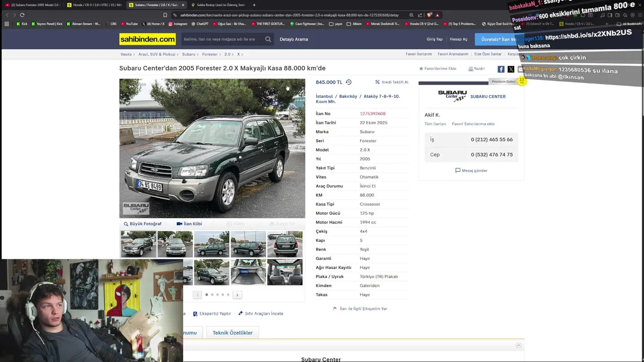Open Detaylı Arama advanced search
The height and width of the screenshot is (362, 644).
(294, 39)
